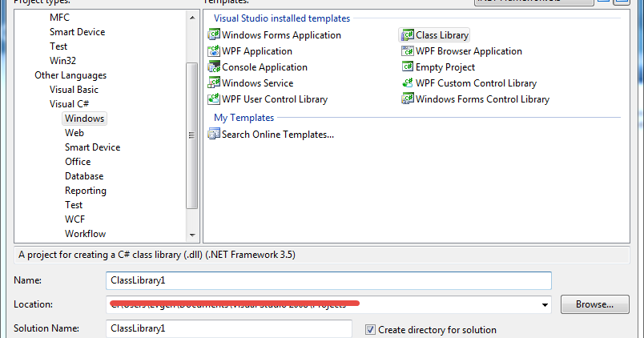
Task: Select the Other Languages node
Action: coord(70,75)
